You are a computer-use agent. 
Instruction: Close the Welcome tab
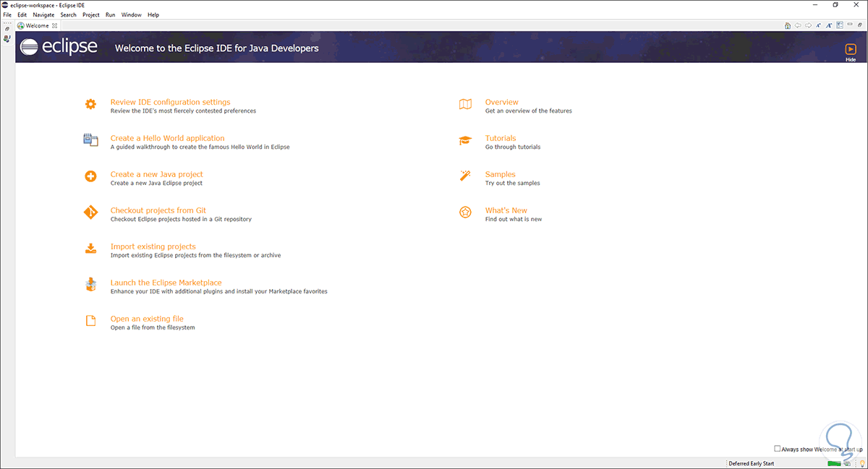point(54,25)
